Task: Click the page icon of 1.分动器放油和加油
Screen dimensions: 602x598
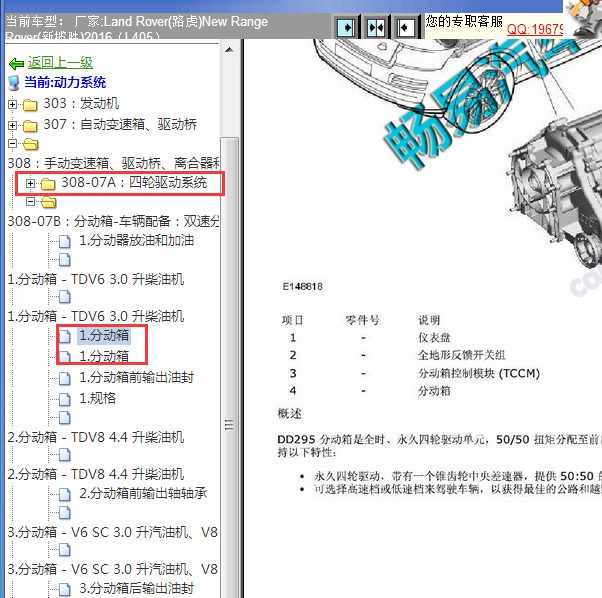Action: click(64, 241)
